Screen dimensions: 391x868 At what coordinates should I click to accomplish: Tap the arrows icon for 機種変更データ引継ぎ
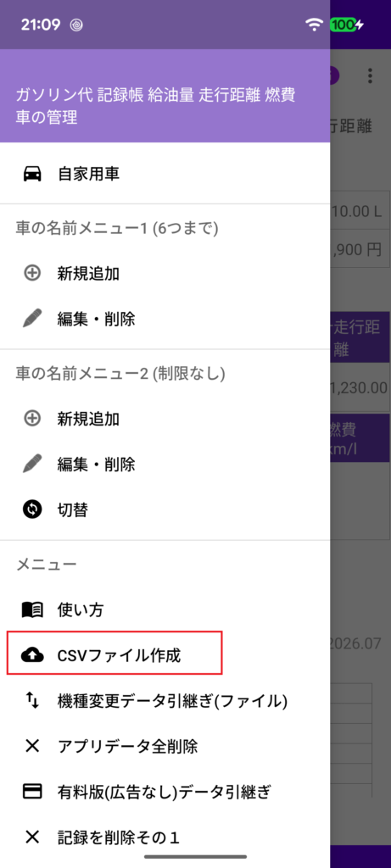[32, 701]
